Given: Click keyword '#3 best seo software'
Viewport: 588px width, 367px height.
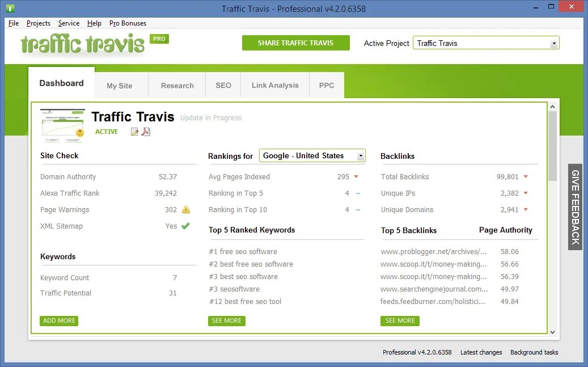Looking at the screenshot, I should 243,277.
